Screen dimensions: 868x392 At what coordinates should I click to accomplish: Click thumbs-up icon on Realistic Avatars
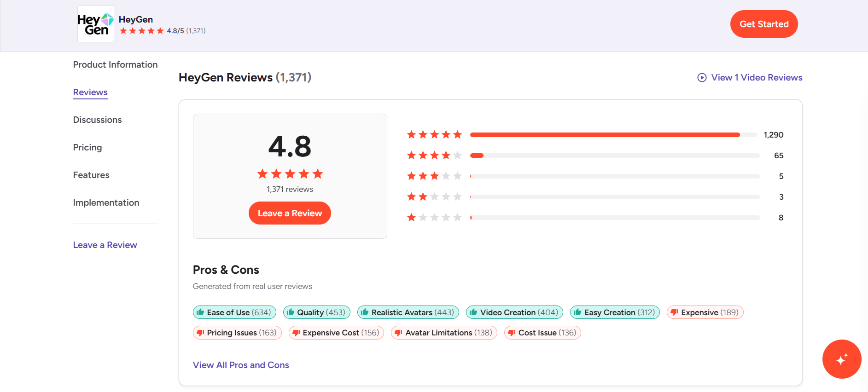365,312
